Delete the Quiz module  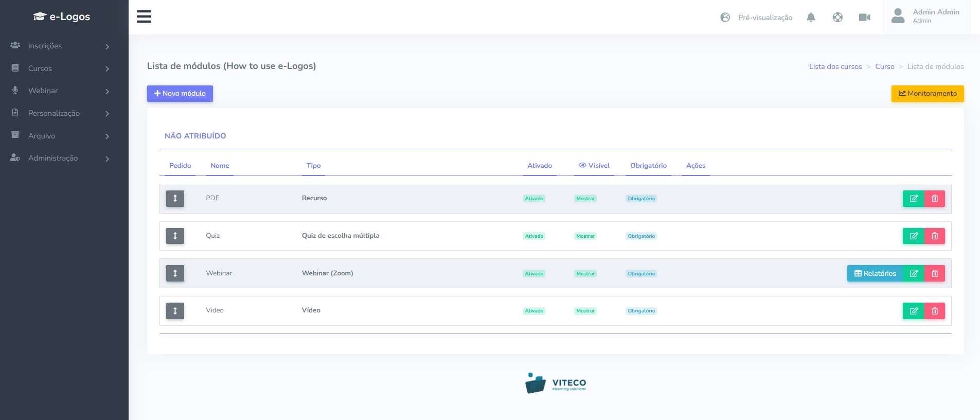[935, 236]
